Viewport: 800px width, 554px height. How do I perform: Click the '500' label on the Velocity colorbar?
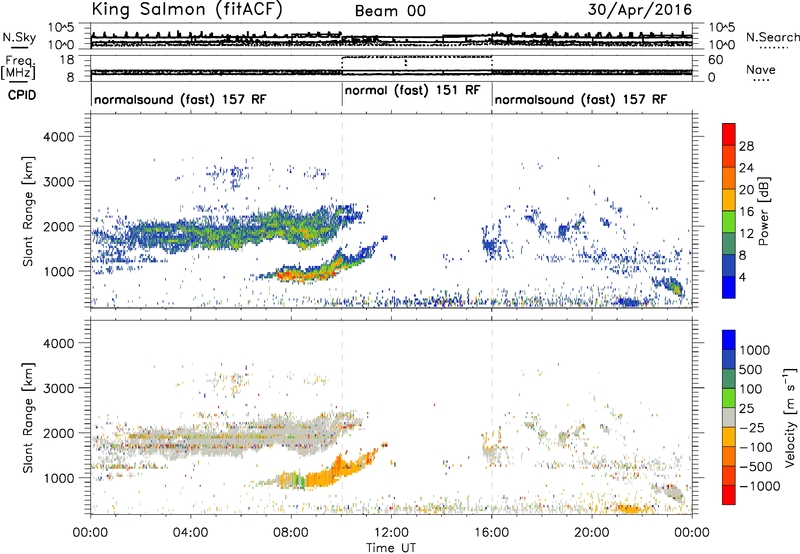(750, 370)
